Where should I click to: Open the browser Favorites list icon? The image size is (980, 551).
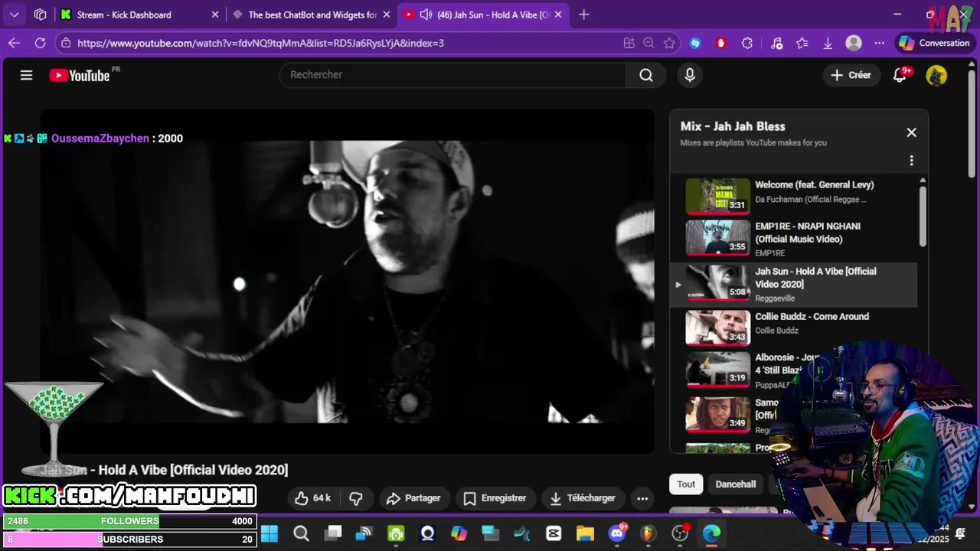click(x=802, y=44)
